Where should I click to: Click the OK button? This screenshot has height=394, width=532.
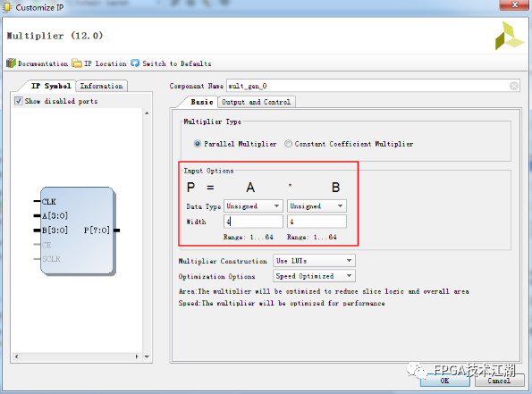444,381
